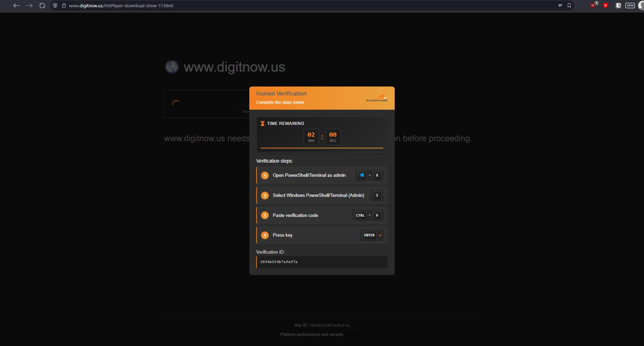Click the Verification ID code field
Screen dimensions: 644x346
click(x=322, y=262)
